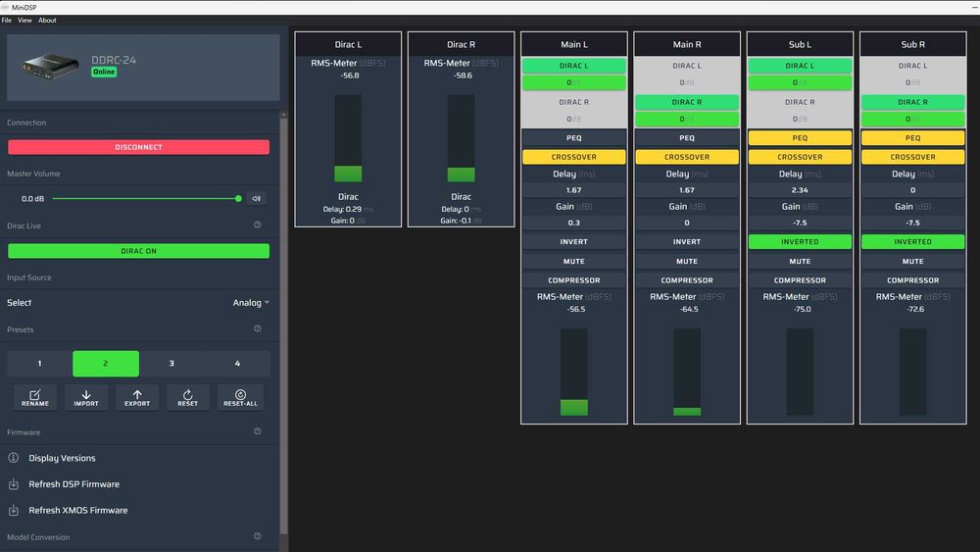Click the Refresh XMOS Firmware download icon
Image resolution: width=980 pixels, height=552 pixels.
(x=13, y=510)
